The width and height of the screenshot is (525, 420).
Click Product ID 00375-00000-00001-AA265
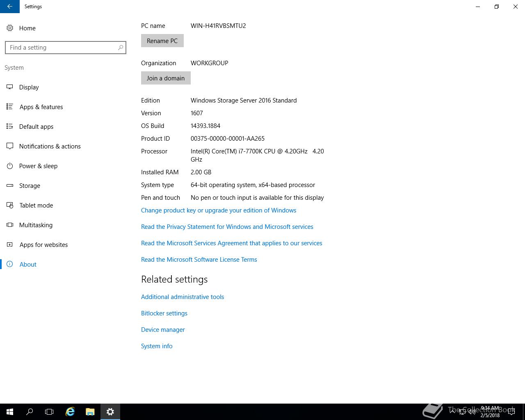pos(228,139)
